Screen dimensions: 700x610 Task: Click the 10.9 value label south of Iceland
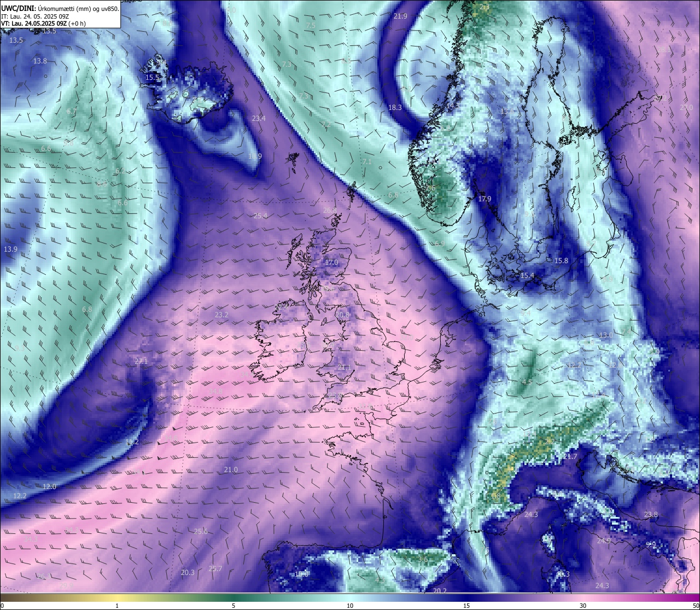tap(255, 156)
